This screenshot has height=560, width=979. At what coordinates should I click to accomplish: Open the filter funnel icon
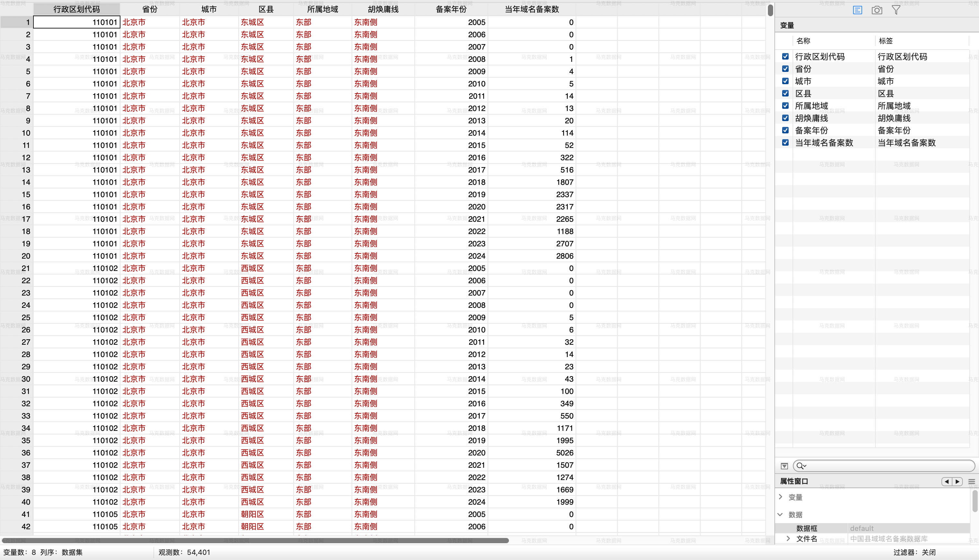pyautogui.click(x=896, y=10)
